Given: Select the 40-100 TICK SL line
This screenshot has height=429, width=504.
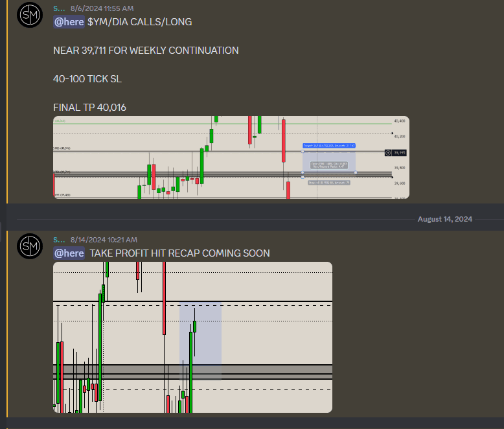Looking at the screenshot, I should click(87, 79).
